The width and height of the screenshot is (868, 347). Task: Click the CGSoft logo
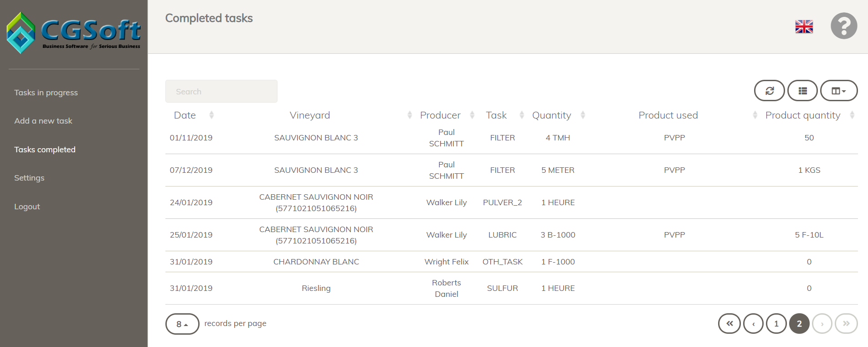[x=73, y=33]
